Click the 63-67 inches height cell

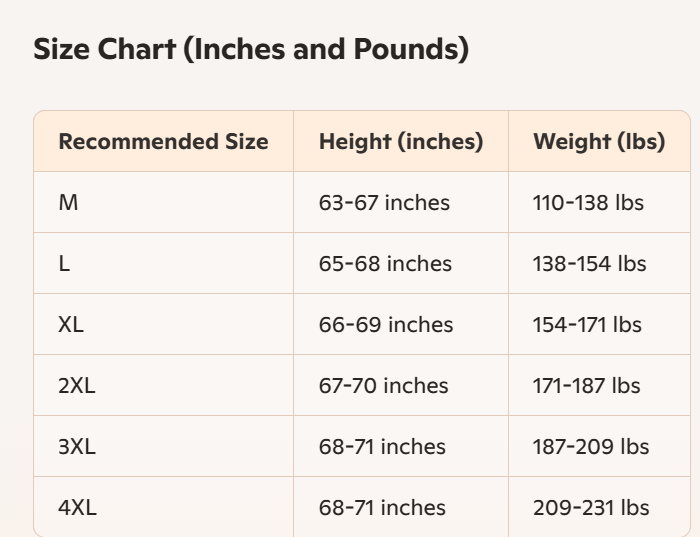[x=384, y=203]
